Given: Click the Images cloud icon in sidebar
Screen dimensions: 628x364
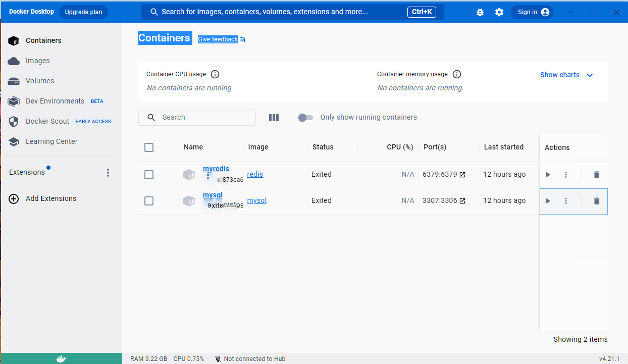Looking at the screenshot, I should 14,61.
